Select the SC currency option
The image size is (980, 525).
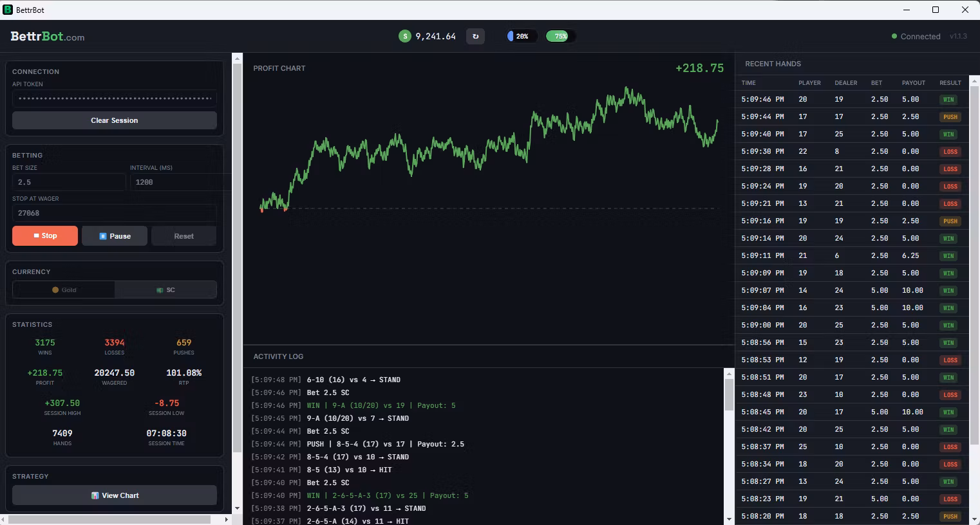click(x=165, y=290)
